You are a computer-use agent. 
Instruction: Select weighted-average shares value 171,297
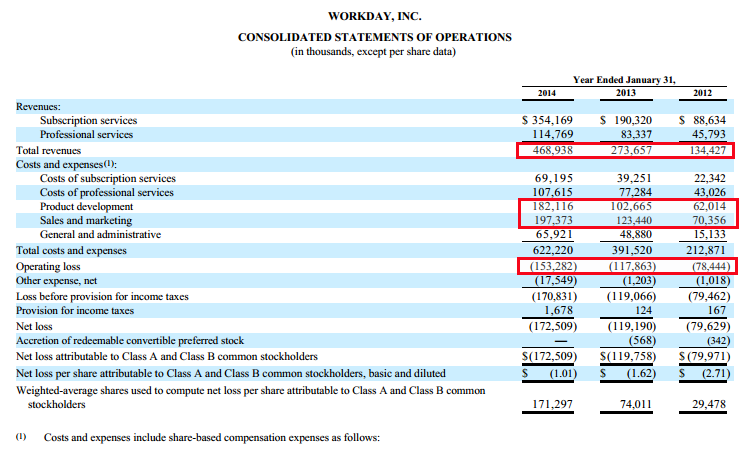click(553, 405)
